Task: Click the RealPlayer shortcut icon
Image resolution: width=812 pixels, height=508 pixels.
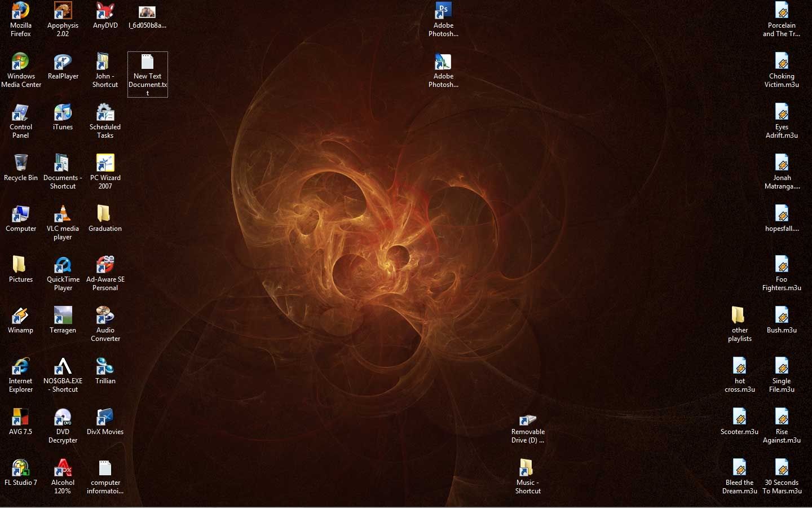Action: tap(63, 62)
